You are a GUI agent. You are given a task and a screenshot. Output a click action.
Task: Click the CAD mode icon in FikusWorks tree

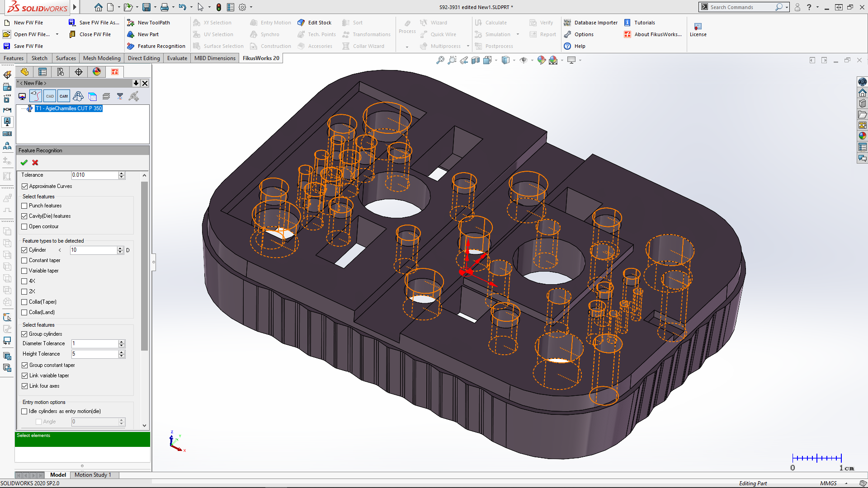click(x=49, y=96)
